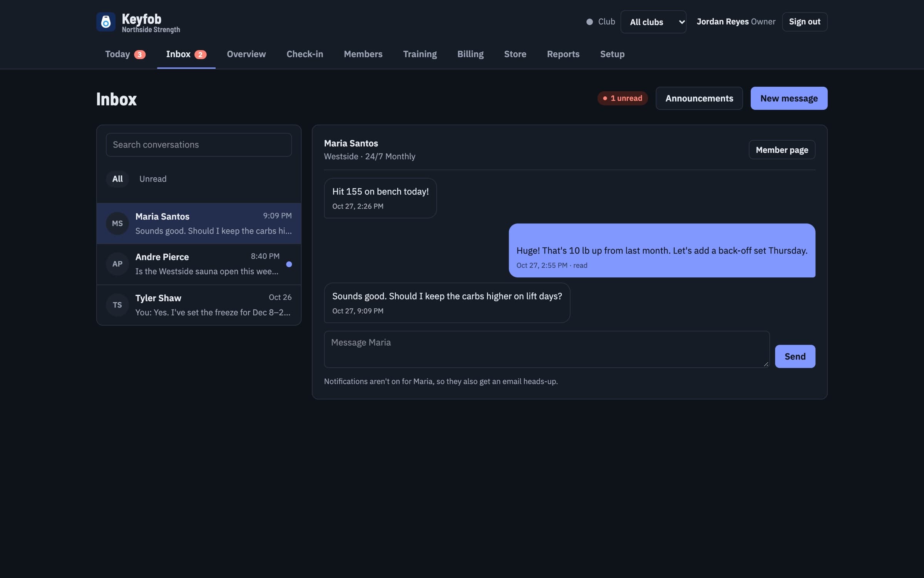Switch to the Inbox tab
This screenshot has width=924, height=578.
point(186,54)
